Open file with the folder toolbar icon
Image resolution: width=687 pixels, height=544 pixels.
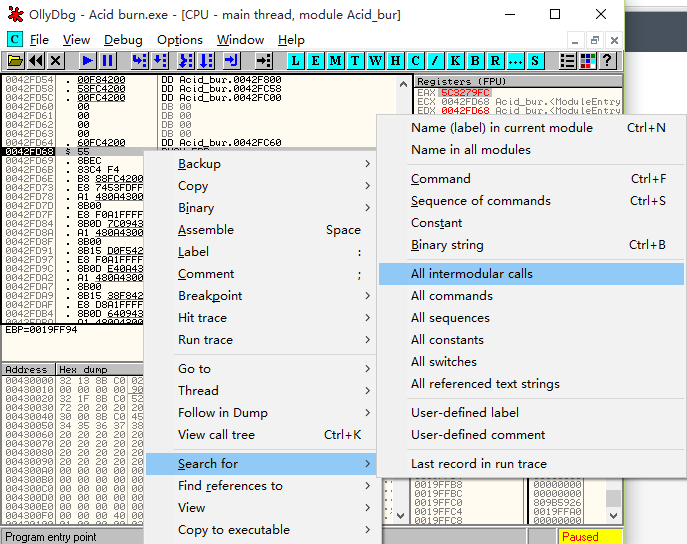(15, 60)
